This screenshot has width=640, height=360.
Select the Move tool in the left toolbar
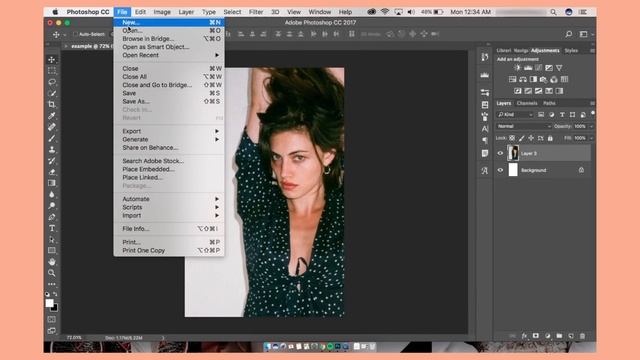coord(52,60)
